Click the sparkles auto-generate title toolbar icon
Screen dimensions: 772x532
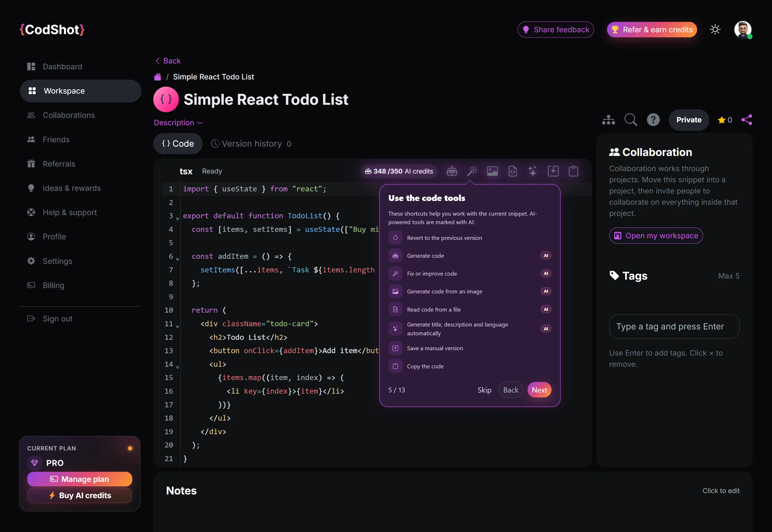(533, 171)
